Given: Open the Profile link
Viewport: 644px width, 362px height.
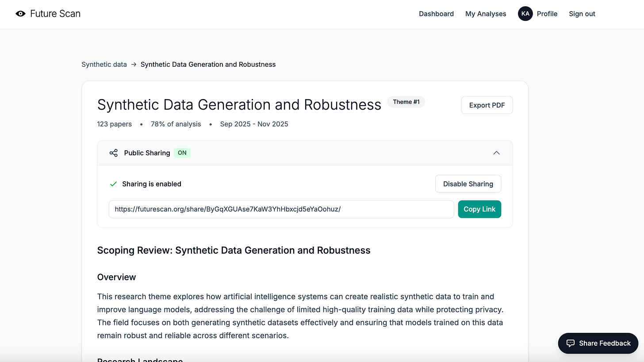Looking at the screenshot, I should [x=547, y=14].
